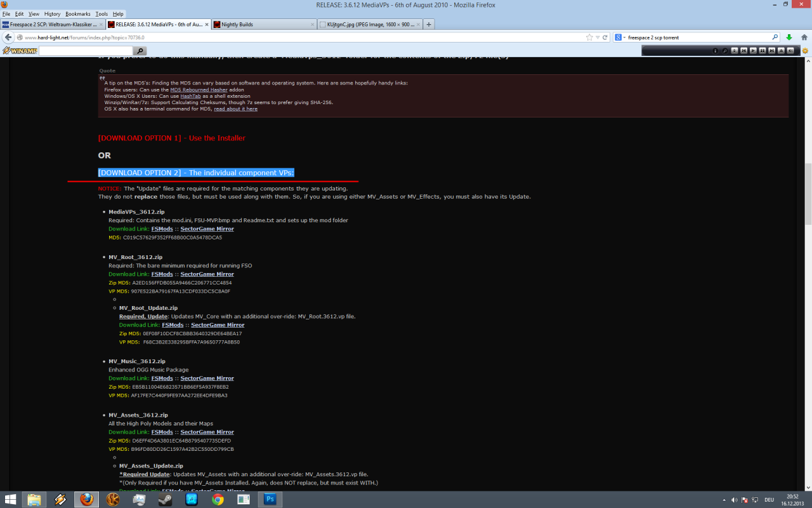This screenshot has width=812, height=508.
Task: Click SectorGame Mirror under MediaVPs_3612.zip
Action: [207, 229]
